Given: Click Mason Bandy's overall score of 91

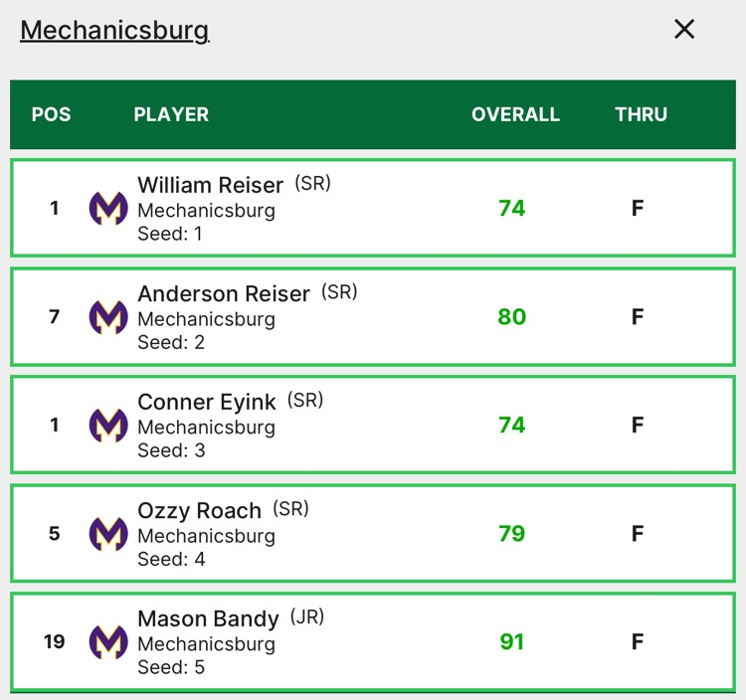Looking at the screenshot, I should [x=512, y=642].
